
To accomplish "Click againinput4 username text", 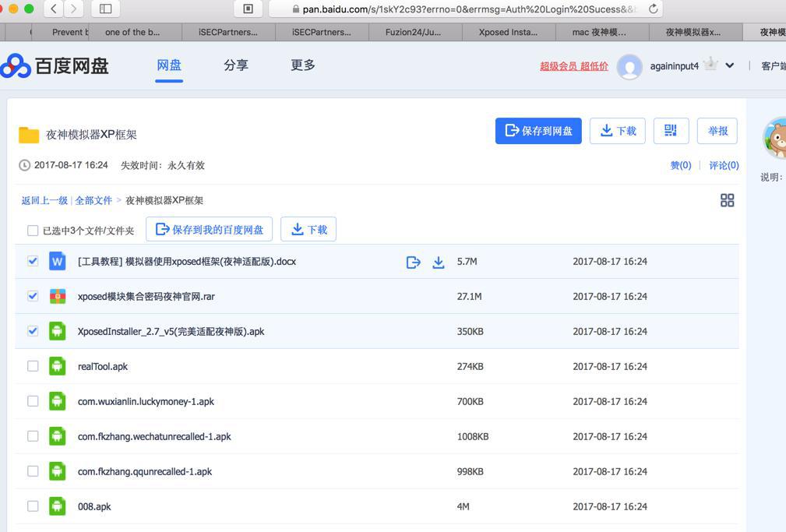I will point(675,66).
